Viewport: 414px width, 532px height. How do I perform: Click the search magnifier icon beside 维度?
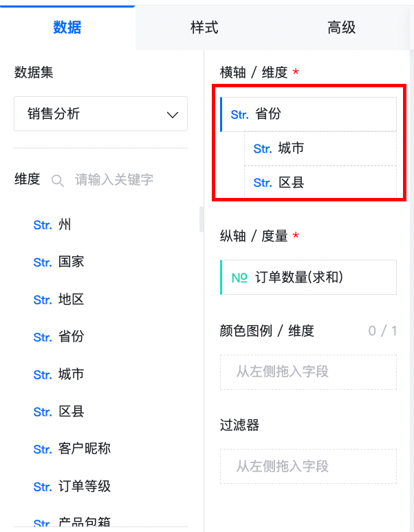(x=57, y=181)
